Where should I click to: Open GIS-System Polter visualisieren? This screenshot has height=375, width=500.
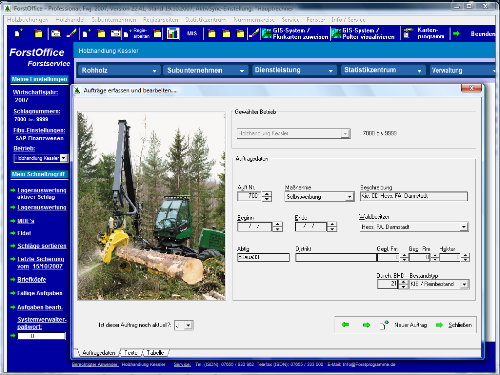363,33
